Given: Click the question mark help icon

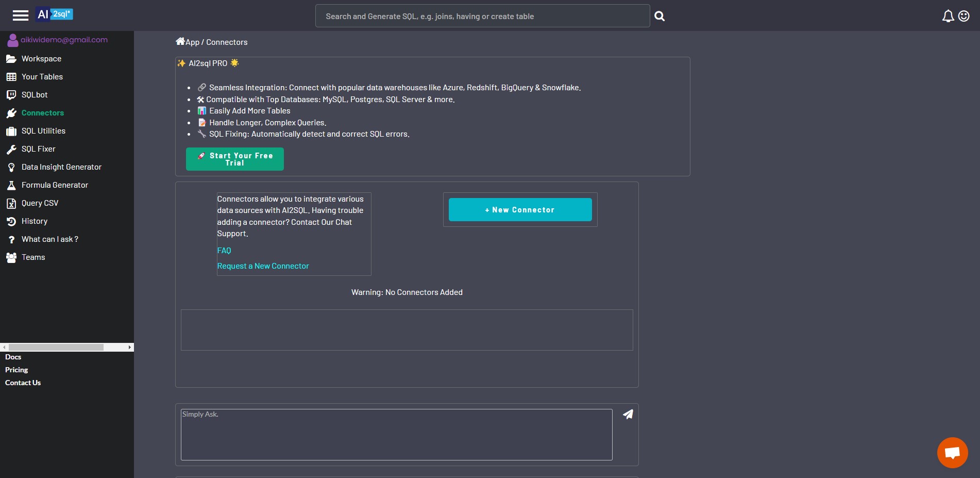Looking at the screenshot, I should coord(11,240).
